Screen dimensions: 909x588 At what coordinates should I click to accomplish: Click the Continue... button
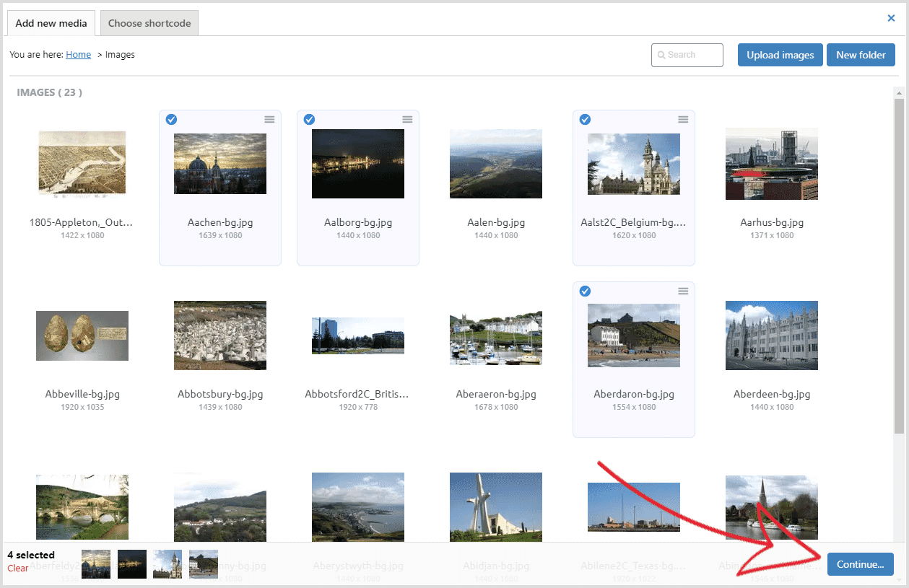coord(861,564)
